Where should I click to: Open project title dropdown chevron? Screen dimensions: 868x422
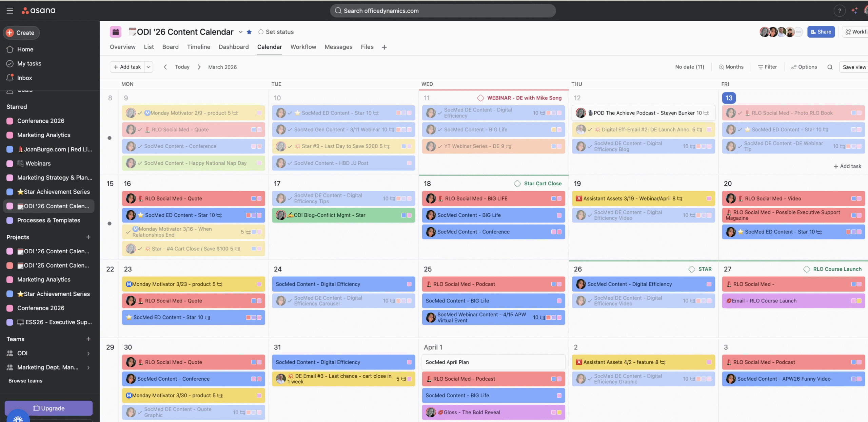(x=240, y=32)
